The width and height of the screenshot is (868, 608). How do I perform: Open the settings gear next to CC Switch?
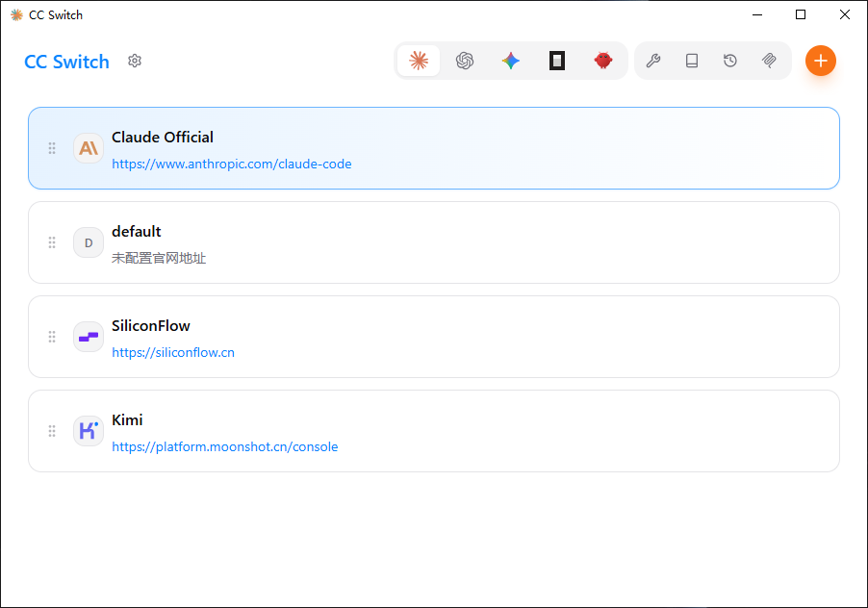point(135,61)
